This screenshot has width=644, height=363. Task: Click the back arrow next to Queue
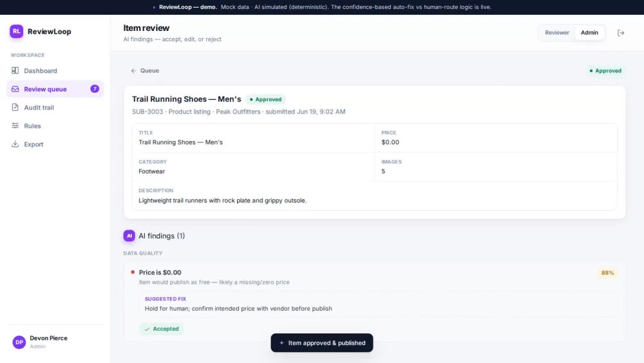[133, 71]
